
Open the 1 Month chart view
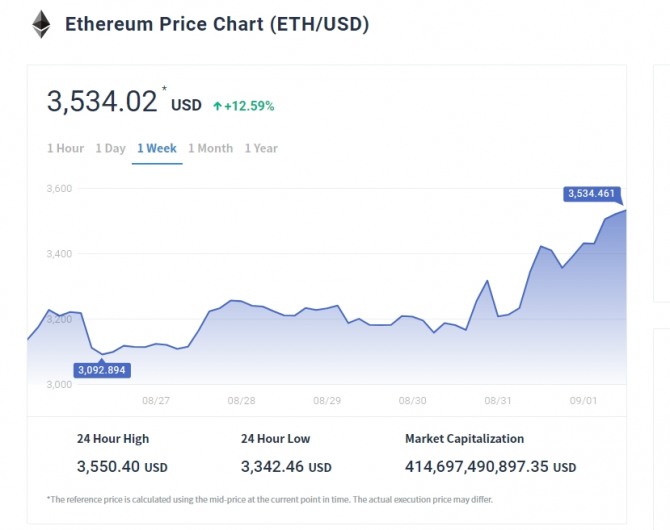[210, 148]
